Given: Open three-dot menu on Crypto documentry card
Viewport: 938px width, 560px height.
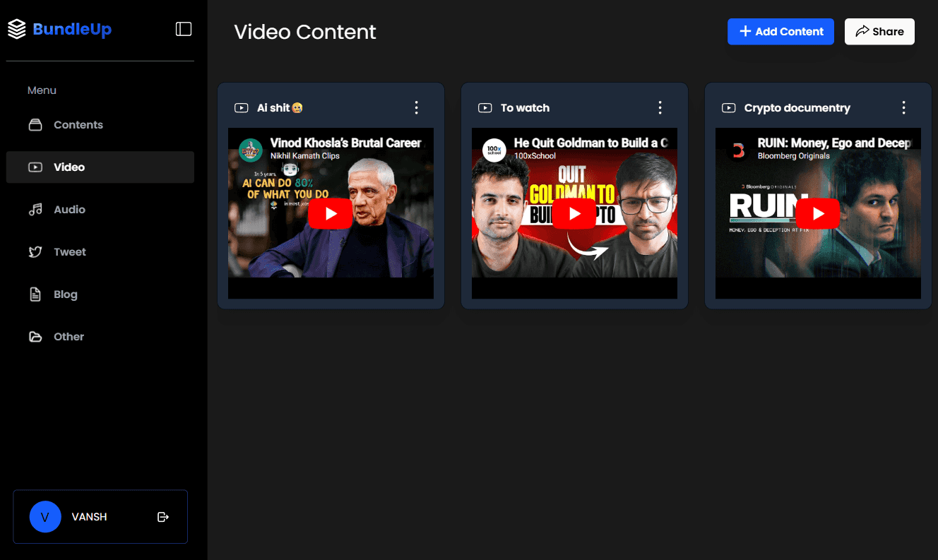Looking at the screenshot, I should pyautogui.click(x=903, y=107).
